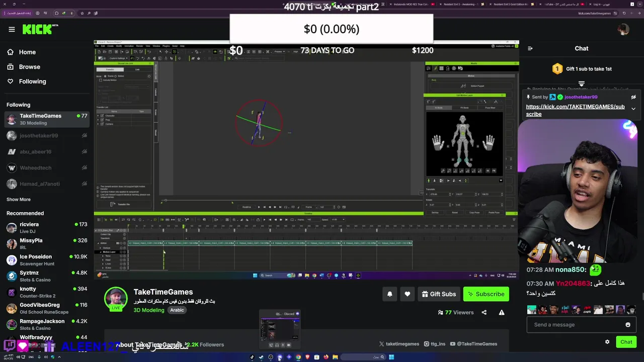The height and width of the screenshot is (362, 644).
Task: Open Waheedtech channel in sidebar
Action: click(x=46, y=168)
